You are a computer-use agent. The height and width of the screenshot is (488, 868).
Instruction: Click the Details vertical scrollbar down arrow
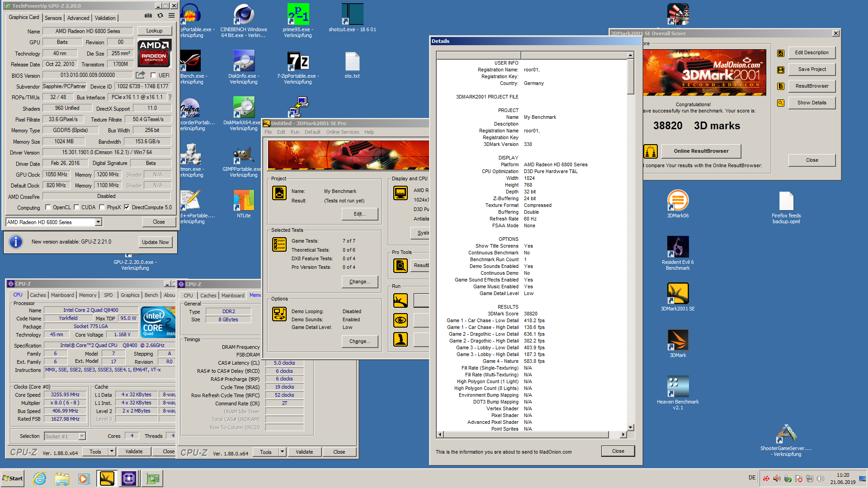[631, 427]
